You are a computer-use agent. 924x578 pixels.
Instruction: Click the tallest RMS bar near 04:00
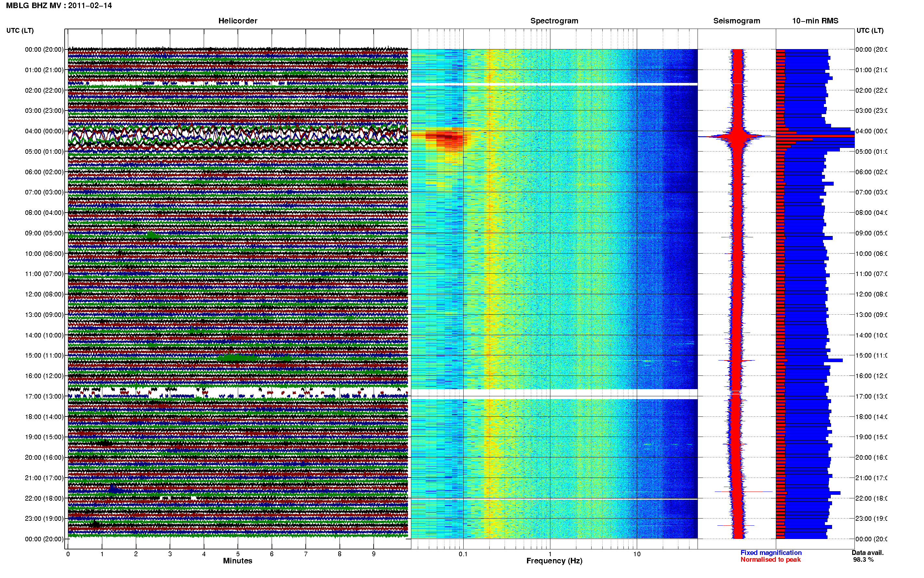coord(815,136)
